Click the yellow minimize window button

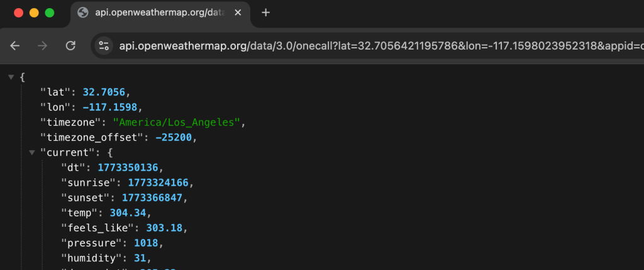click(x=34, y=13)
